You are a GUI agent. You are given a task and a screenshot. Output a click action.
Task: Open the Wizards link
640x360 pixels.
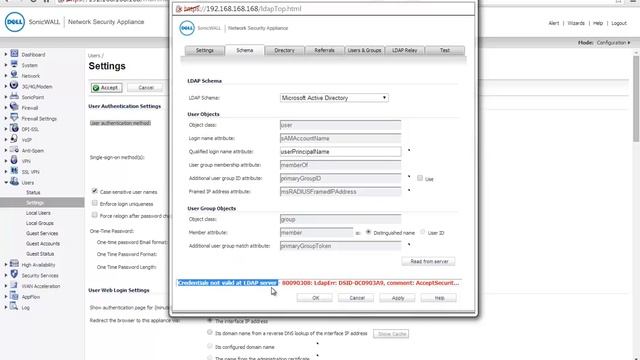coord(576,23)
